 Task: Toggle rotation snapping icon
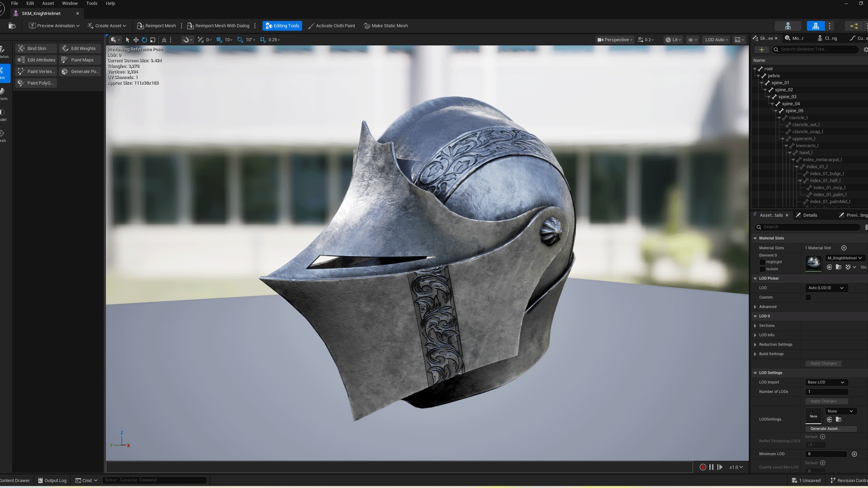pyautogui.click(x=240, y=40)
